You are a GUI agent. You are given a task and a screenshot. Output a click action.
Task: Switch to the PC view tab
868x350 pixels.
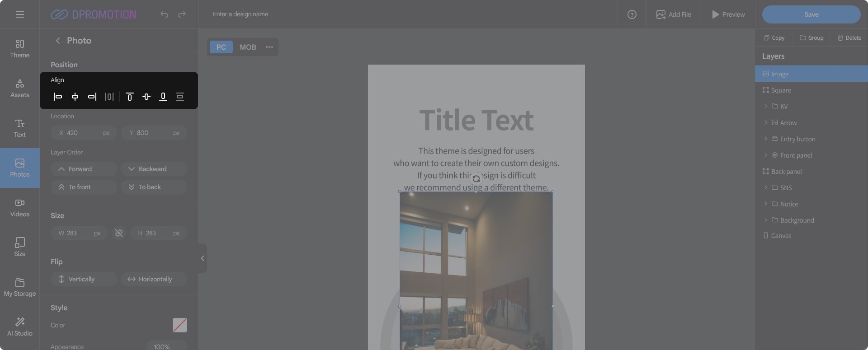221,47
